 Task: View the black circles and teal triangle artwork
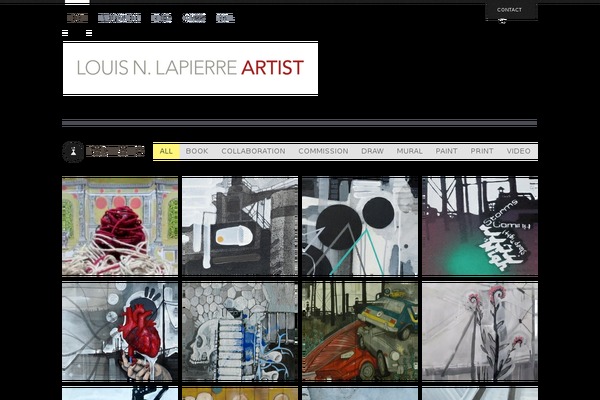tap(360, 226)
